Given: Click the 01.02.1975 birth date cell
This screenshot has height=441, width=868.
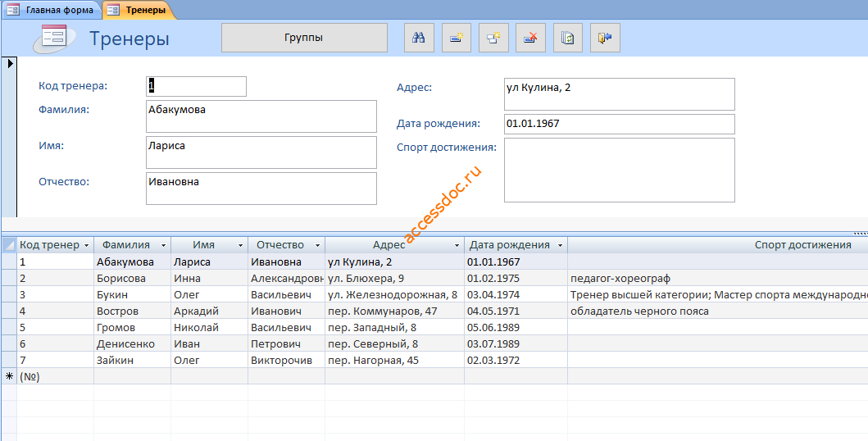Looking at the screenshot, I should click(x=516, y=279).
